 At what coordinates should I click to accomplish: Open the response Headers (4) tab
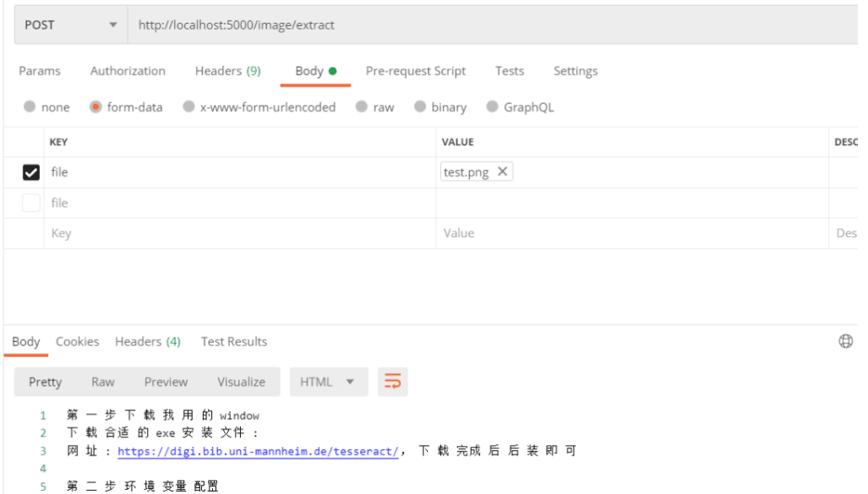tap(148, 342)
